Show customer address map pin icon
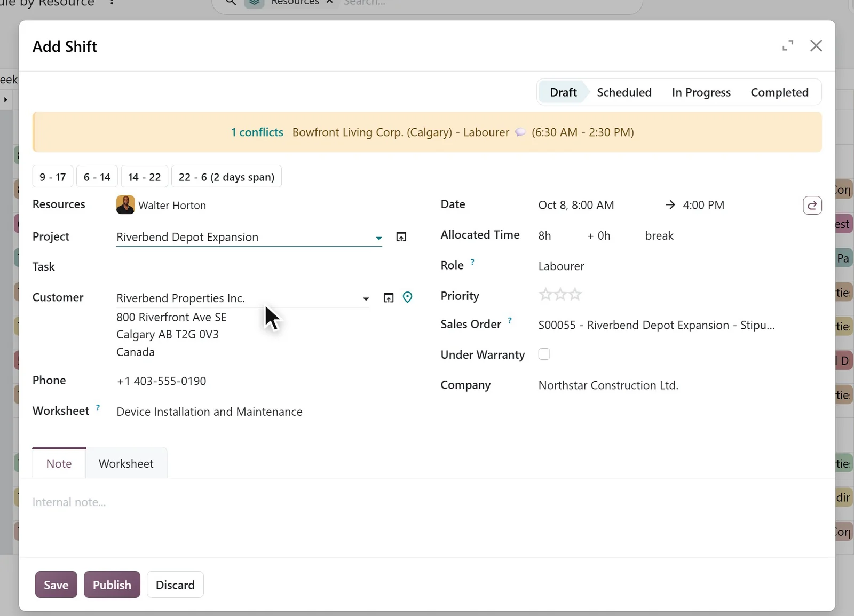Screen dimensions: 854x616 click(x=407, y=297)
